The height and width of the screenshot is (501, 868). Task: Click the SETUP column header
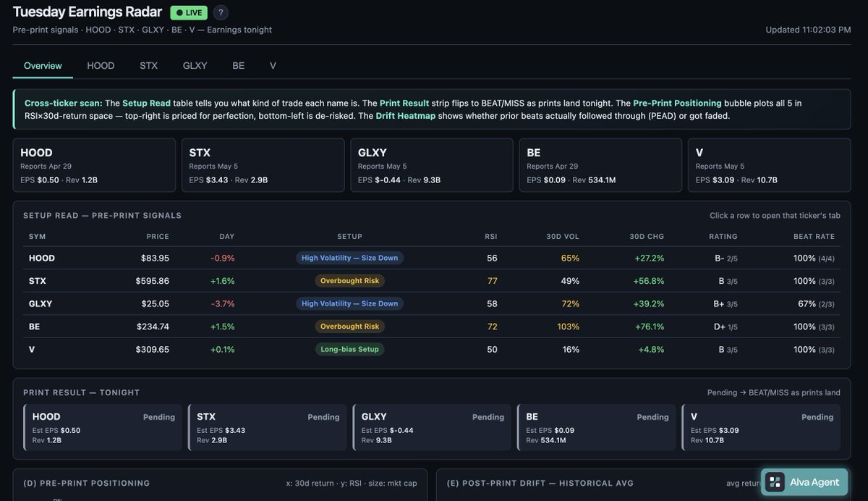[349, 236]
